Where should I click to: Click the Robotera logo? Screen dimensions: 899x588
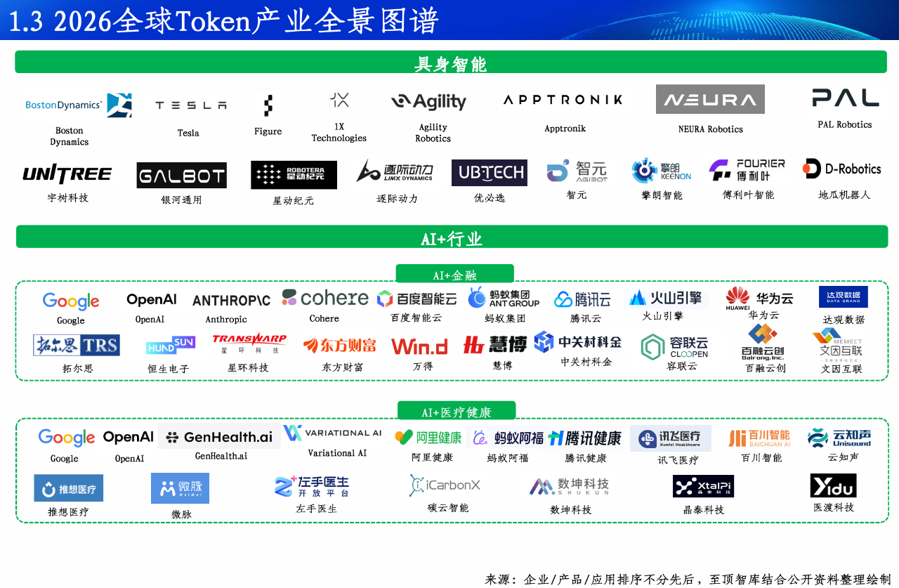click(294, 175)
